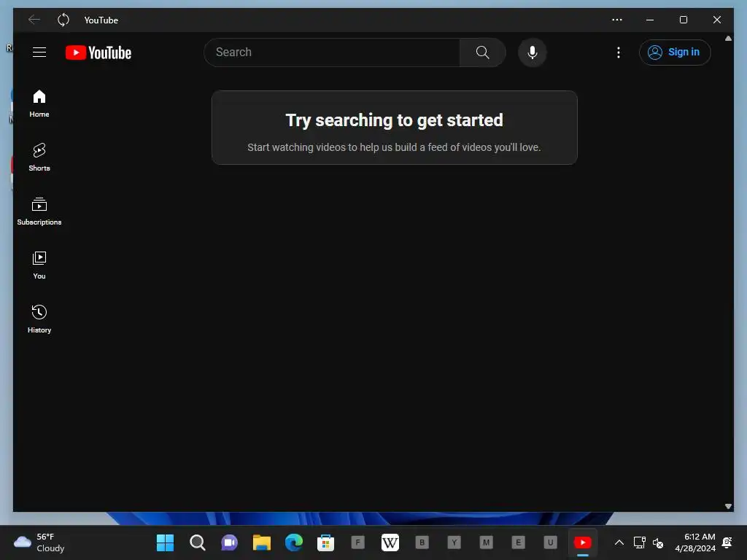Click the YouTube logo
The image size is (747, 560).
pyautogui.click(x=98, y=52)
